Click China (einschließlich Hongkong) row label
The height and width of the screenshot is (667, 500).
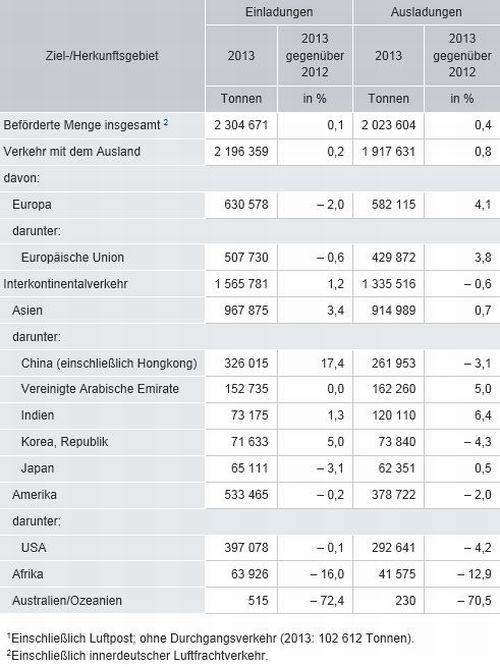pyautogui.click(x=109, y=363)
